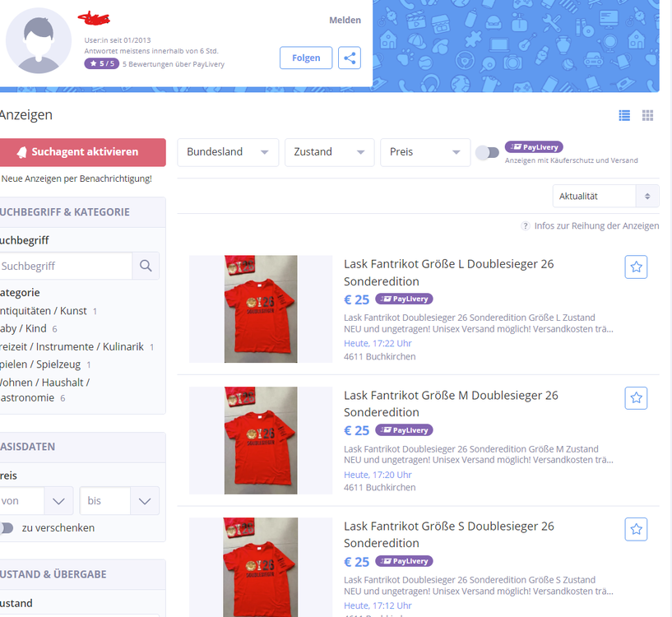The height and width of the screenshot is (617, 672).
Task: Switch to grid view layout
Action: tap(647, 115)
